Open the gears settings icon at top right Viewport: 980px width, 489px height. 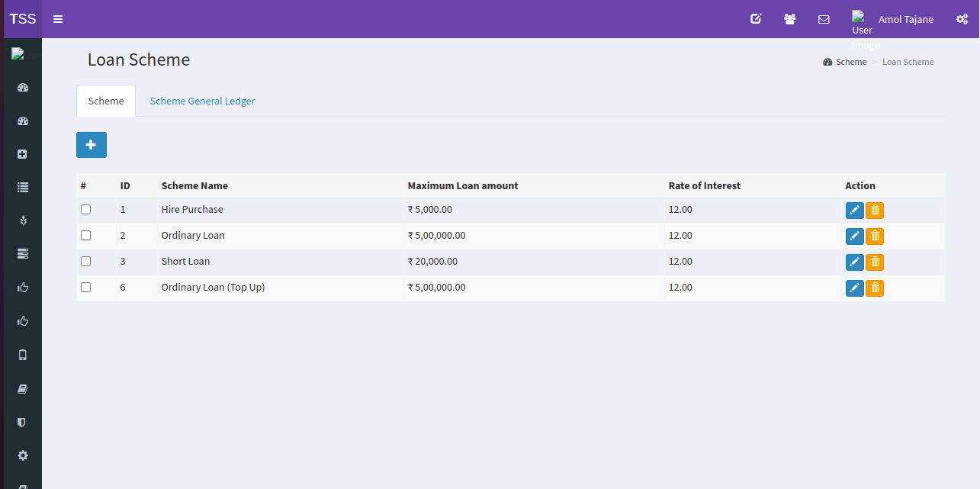[962, 19]
